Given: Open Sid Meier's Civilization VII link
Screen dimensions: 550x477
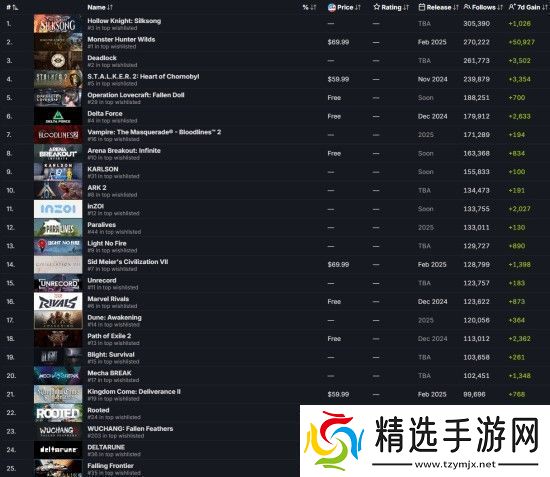Looking at the screenshot, I should point(128,262).
